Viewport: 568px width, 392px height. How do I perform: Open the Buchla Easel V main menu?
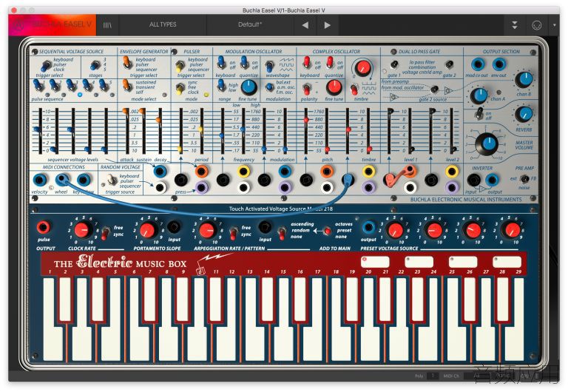pyautogui.click(x=53, y=25)
